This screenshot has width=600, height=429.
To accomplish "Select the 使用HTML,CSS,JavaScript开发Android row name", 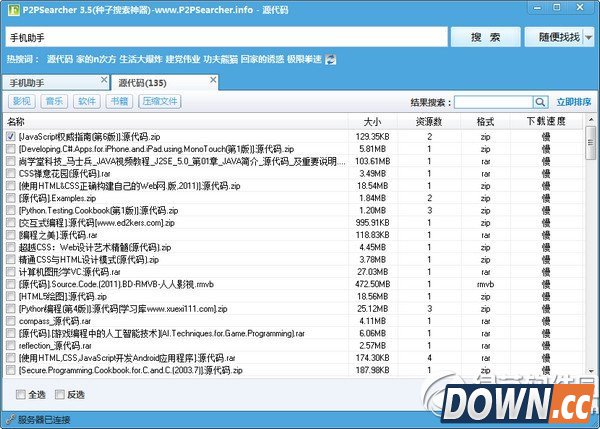I will tap(127, 358).
